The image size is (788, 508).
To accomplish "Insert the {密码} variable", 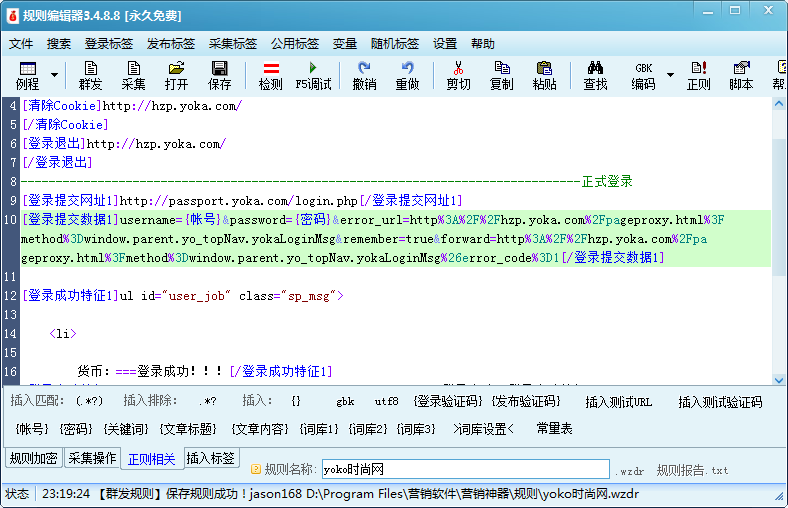I will pyautogui.click(x=76, y=429).
